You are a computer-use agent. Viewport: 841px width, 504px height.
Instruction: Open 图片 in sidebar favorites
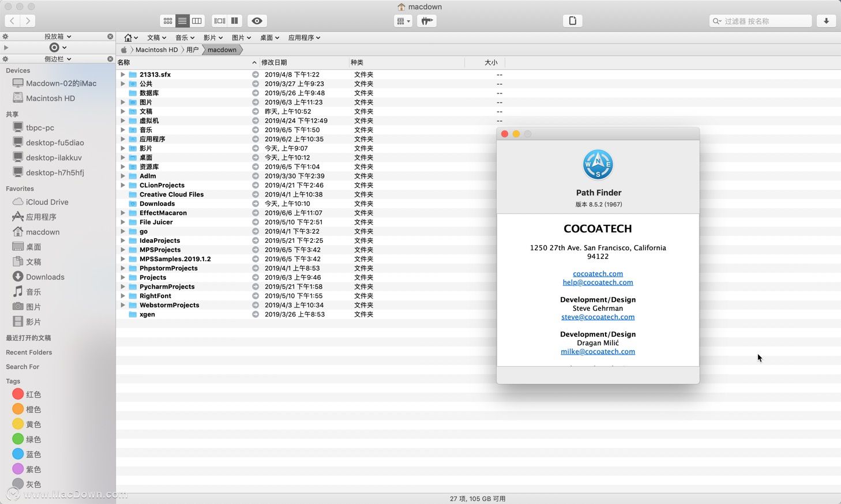point(27,307)
